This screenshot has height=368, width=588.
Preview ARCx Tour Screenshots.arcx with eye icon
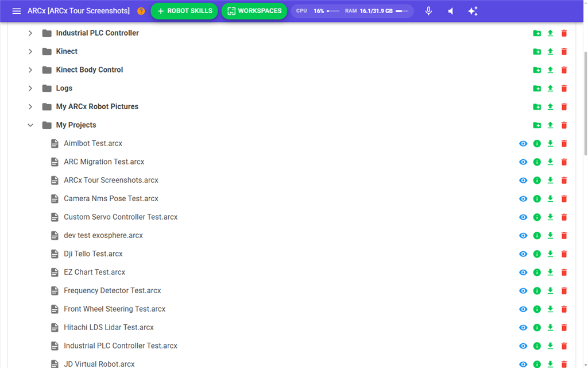pyautogui.click(x=523, y=180)
